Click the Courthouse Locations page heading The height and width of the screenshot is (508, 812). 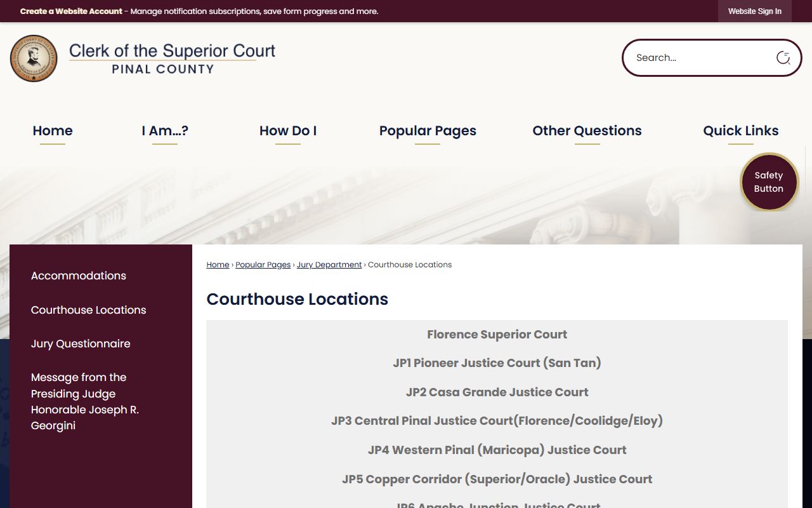coord(298,299)
